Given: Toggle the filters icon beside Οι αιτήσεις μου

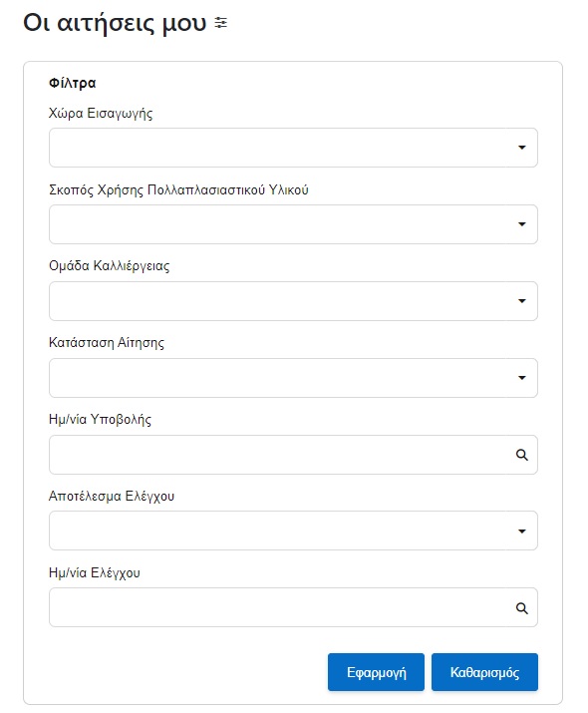Looking at the screenshot, I should (x=221, y=23).
